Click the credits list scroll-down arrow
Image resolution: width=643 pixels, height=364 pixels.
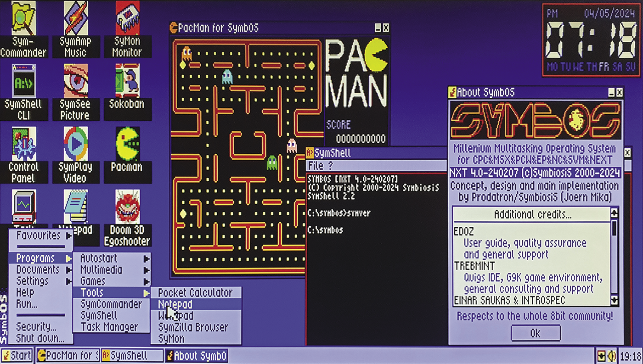click(614, 300)
